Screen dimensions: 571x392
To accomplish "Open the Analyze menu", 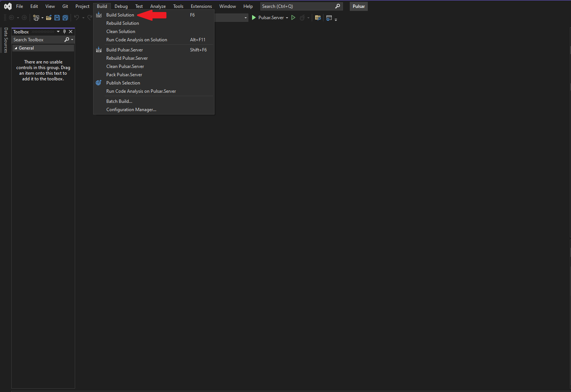I will click(x=158, y=6).
